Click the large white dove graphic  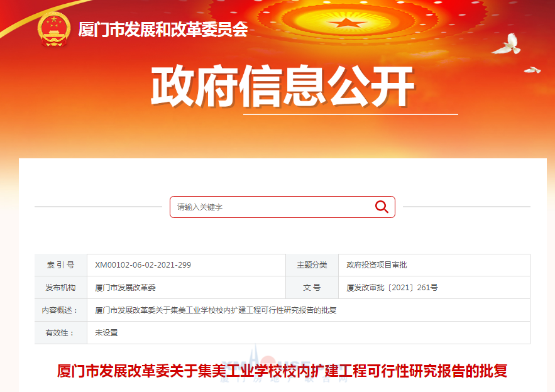coord(507,44)
